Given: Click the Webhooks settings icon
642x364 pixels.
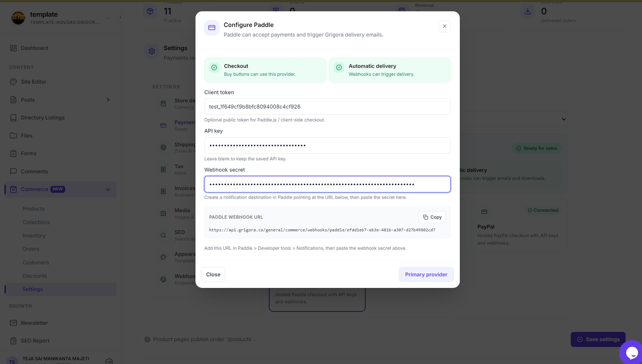Looking at the screenshot, I should point(163,279).
